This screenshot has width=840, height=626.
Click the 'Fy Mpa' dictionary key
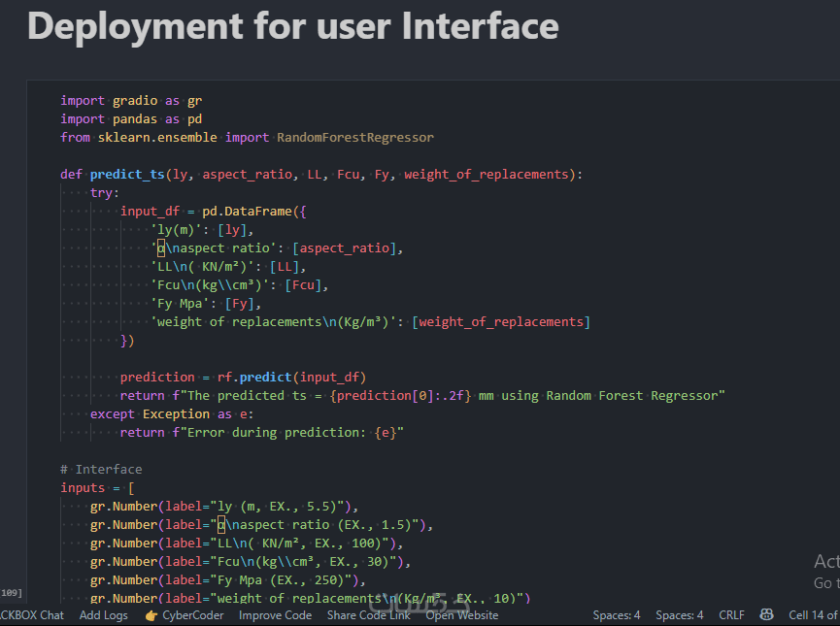180,304
